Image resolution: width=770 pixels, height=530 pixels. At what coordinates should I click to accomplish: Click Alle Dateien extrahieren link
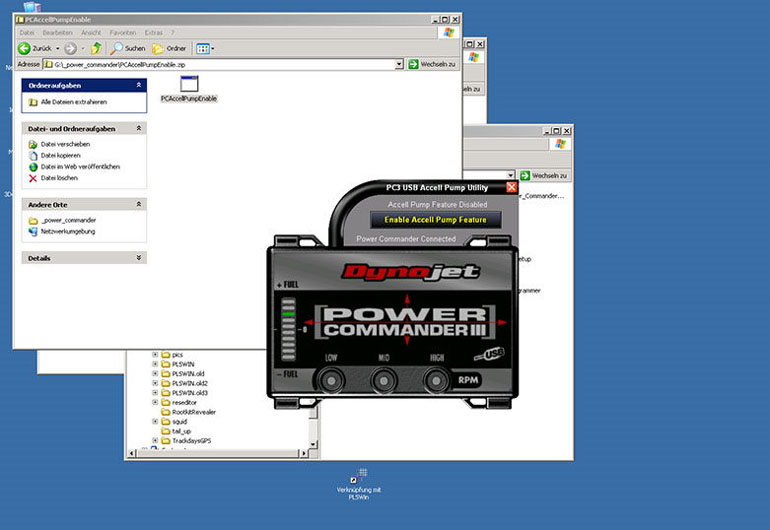point(73,102)
